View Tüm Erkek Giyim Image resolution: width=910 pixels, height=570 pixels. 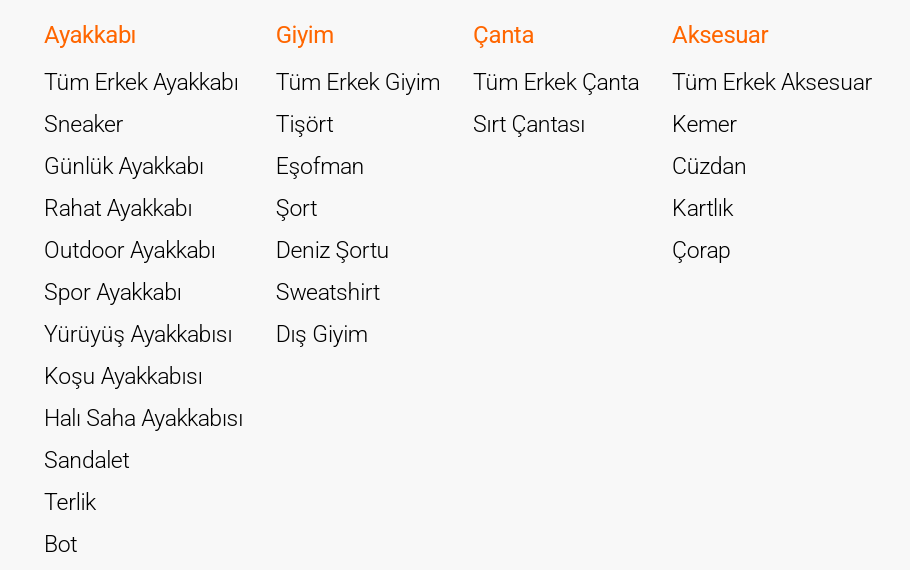358,82
